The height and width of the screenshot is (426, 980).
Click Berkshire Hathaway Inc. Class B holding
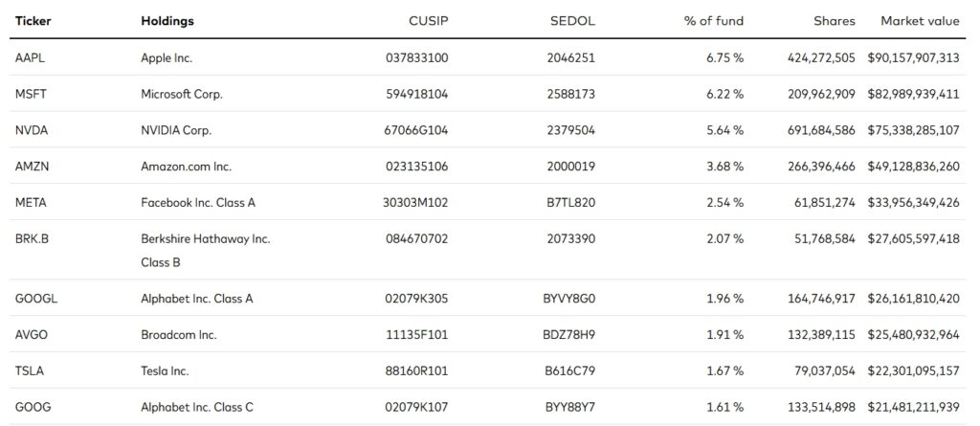click(x=206, y=251)
